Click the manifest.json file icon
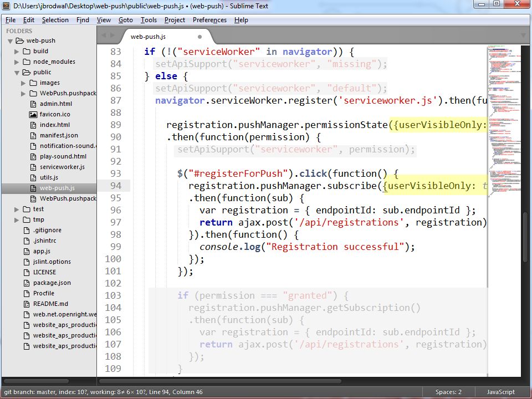This screenshot has height=399, width=532. pyautogui.click(x=33, y=135)
